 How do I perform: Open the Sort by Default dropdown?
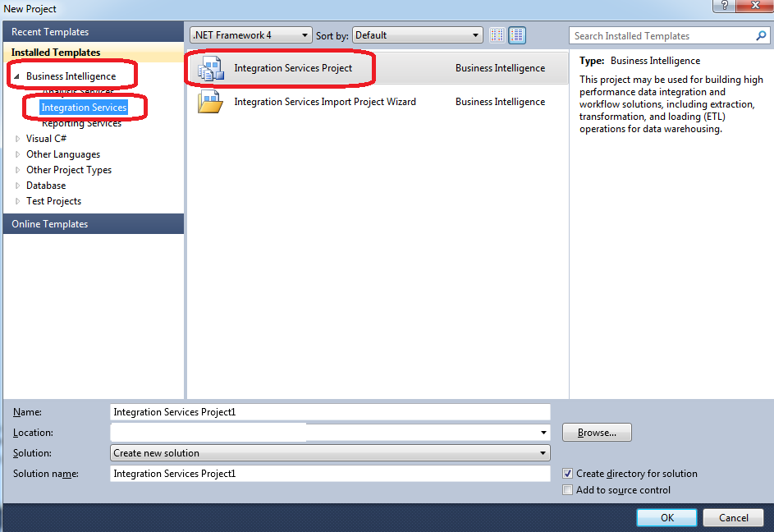[417, 35]
